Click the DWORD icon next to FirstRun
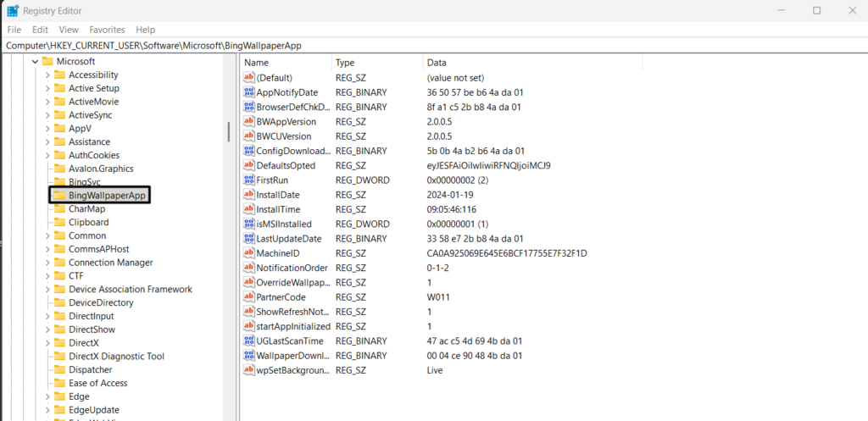 249,180
